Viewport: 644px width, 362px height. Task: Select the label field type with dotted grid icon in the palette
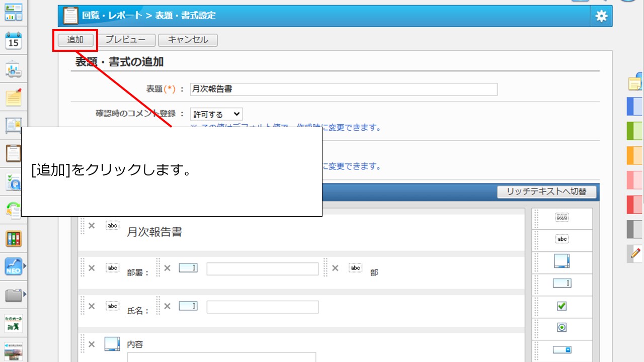(562, 218)
